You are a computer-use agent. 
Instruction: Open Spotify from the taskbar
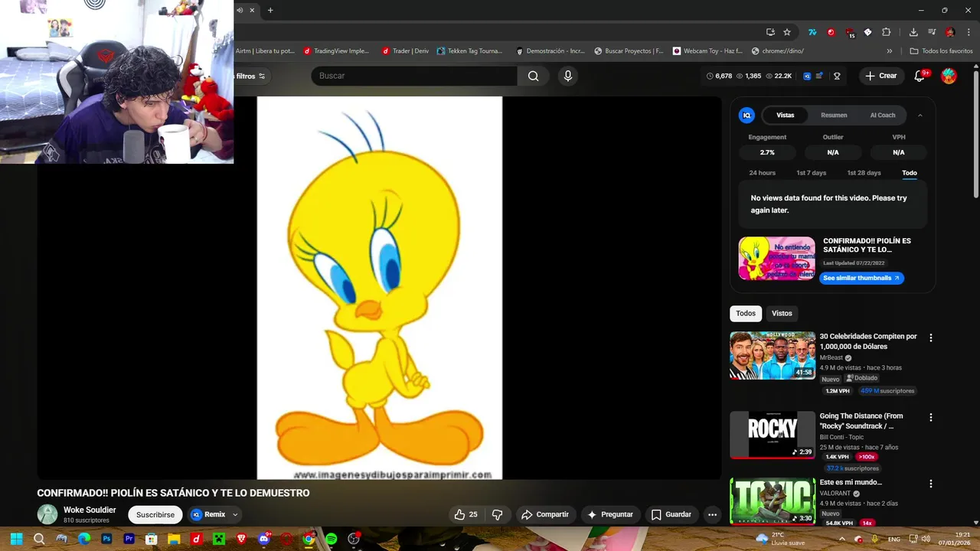(331, 539)
